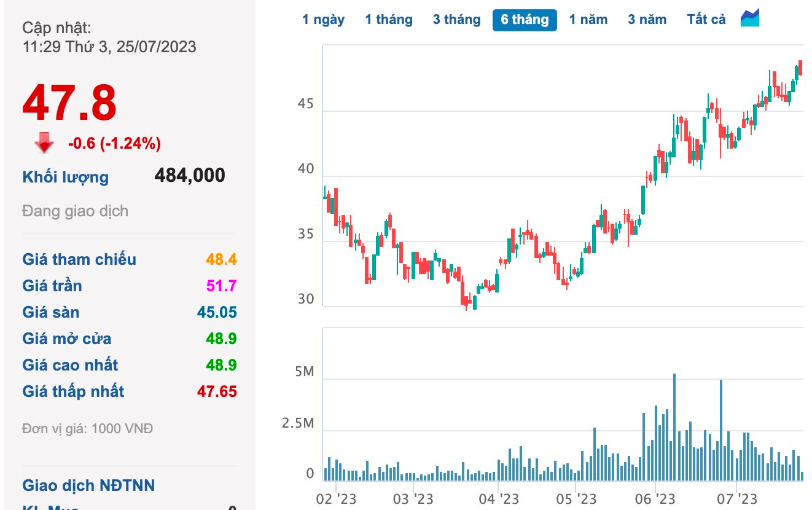Click the "06 '23" date axis label
This screenshot has height=510, width=812.
pyautogui.click(x=655, y=498)
